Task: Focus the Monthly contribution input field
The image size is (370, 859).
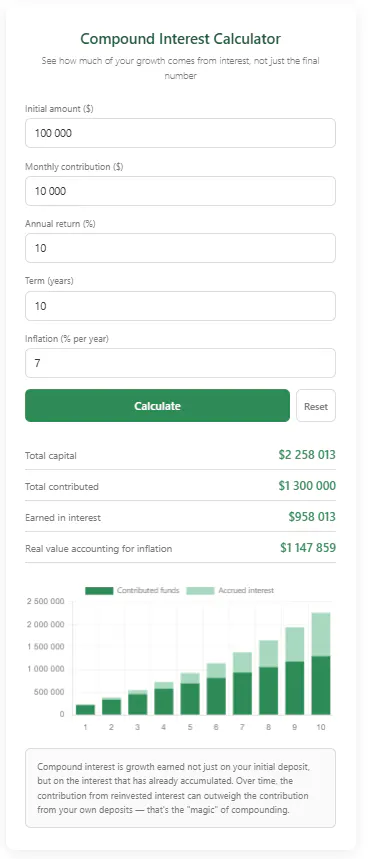Action: [180, 191]
